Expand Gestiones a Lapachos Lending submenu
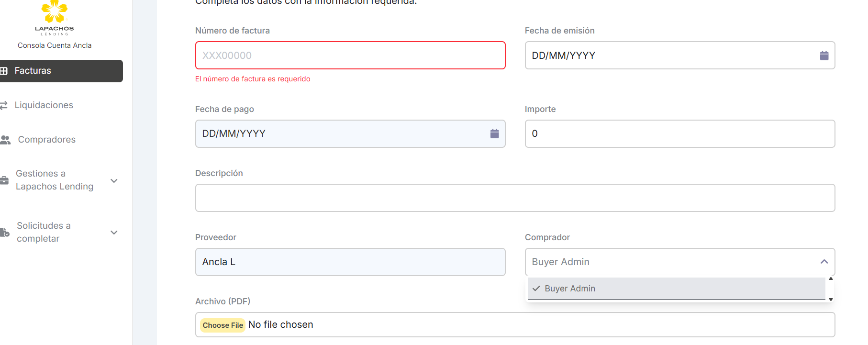 click(x=114, y=180)
